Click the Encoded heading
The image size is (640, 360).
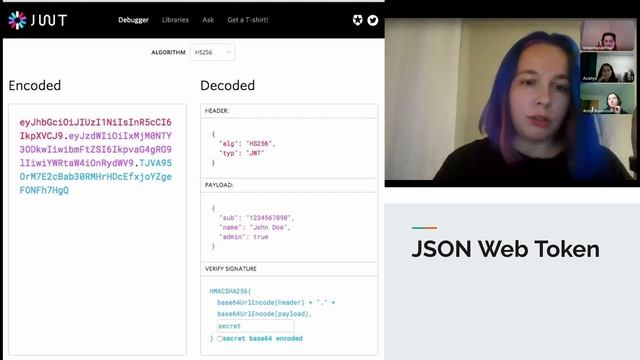(x=35, y=85)
